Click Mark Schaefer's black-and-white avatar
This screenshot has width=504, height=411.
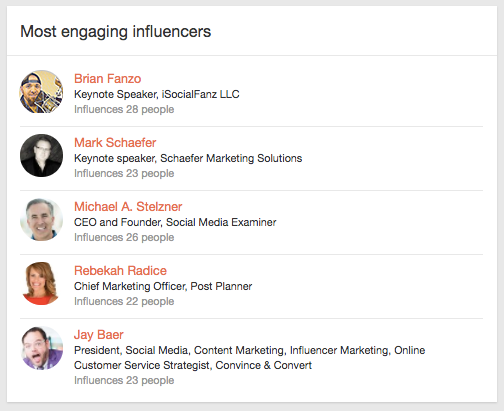coord(41,156)
